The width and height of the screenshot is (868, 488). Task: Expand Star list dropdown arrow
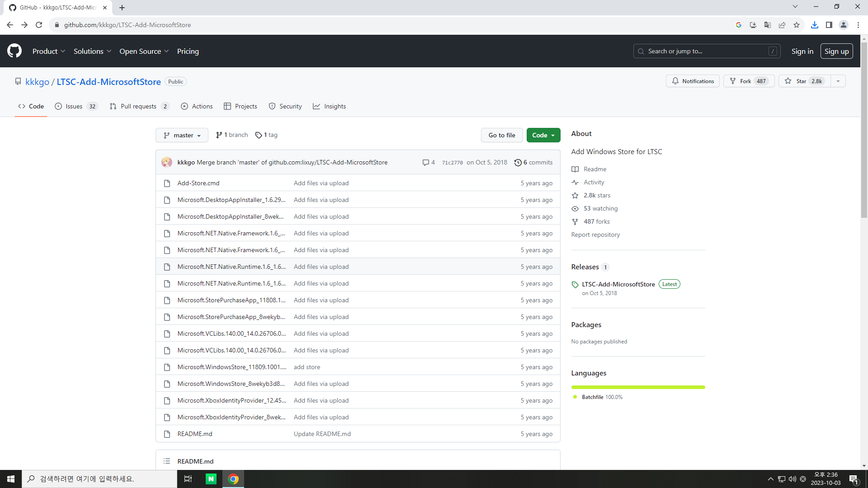point(838,81)
